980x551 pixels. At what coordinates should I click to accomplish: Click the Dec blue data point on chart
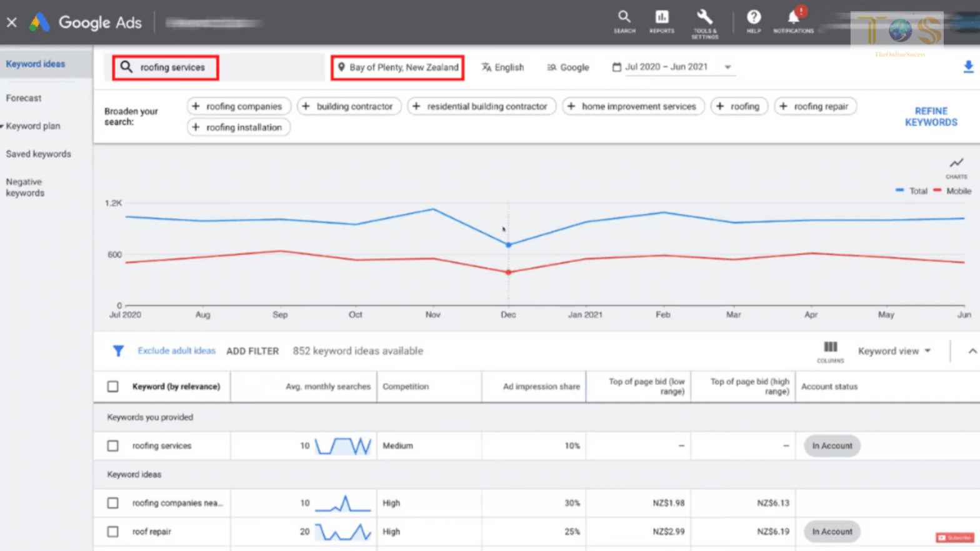tap(508, 245)
